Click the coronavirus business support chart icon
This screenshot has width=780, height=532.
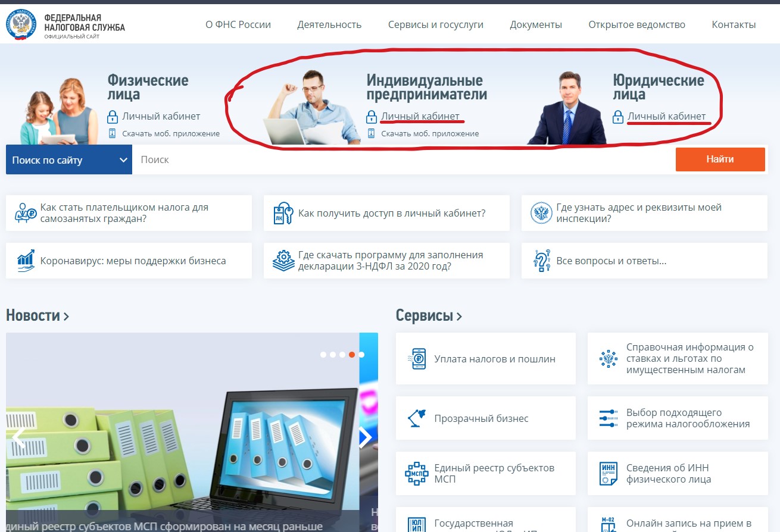coord(26,261)
